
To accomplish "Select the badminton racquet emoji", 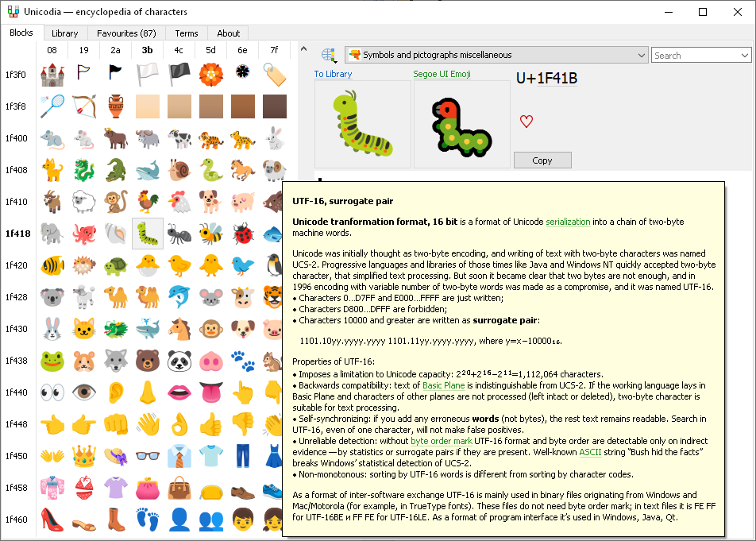I will click(52, 106).
